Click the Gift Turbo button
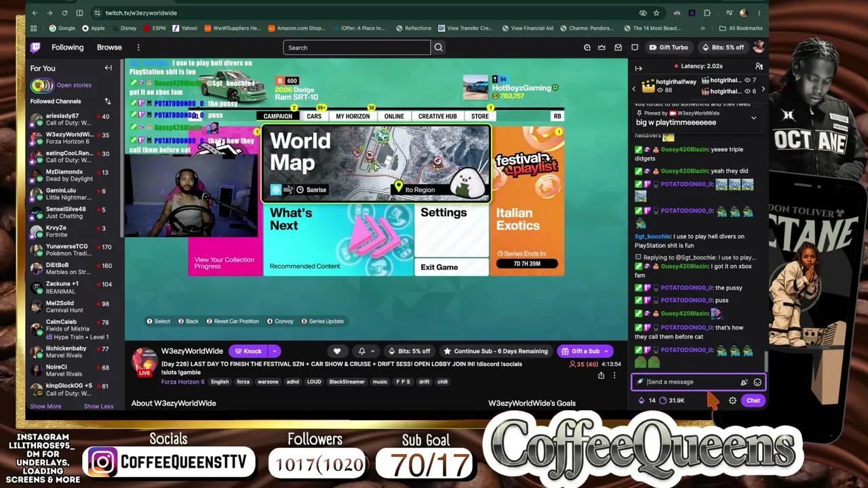Screen dimensions: 868x488 pos(669,47)
